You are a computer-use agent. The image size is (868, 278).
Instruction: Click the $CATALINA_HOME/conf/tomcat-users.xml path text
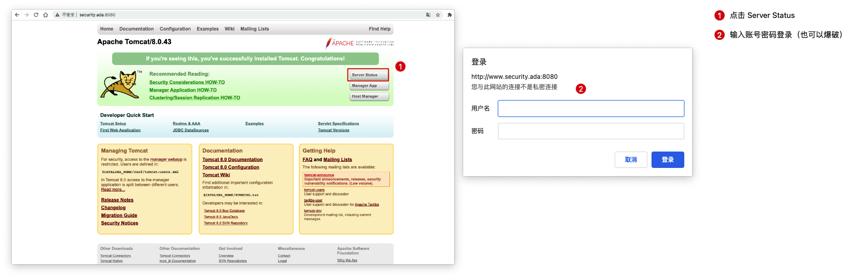(140, 172)
